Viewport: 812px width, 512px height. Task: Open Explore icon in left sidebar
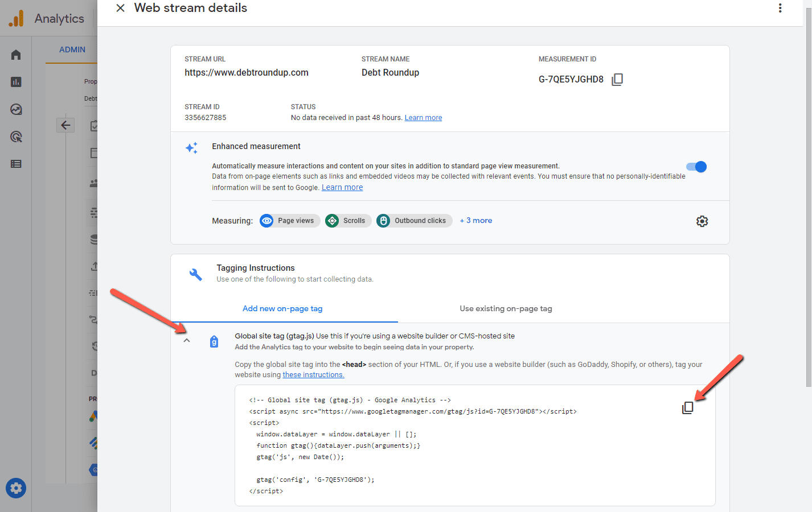point(16,109)
